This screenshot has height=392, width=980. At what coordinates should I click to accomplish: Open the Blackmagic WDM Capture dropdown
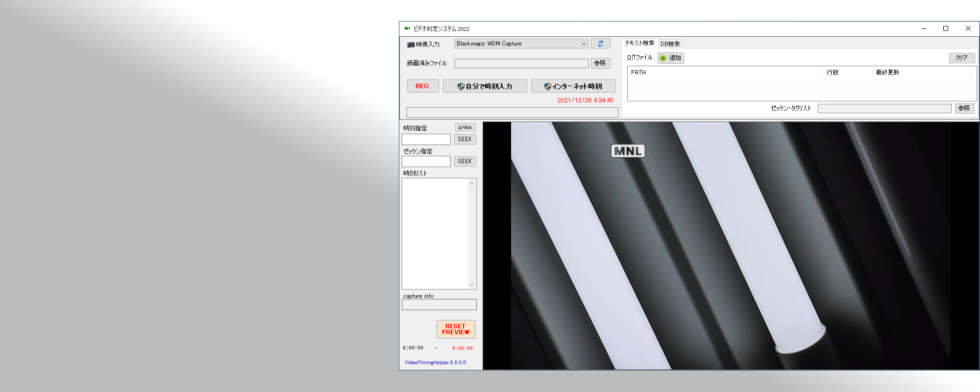tap(584, 44)
